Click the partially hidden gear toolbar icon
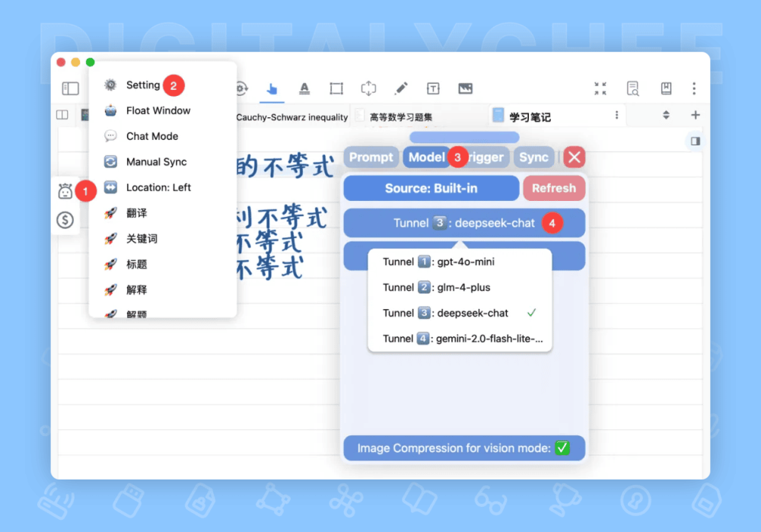This screenshot has height=532, width=761. point(242,88)
